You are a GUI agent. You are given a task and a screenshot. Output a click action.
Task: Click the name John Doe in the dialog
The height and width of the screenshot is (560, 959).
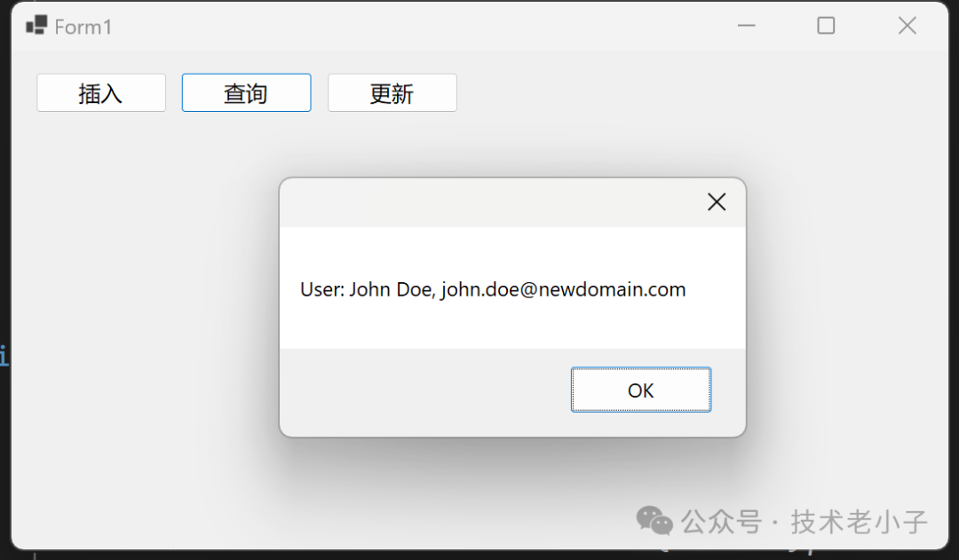[390, 288]
